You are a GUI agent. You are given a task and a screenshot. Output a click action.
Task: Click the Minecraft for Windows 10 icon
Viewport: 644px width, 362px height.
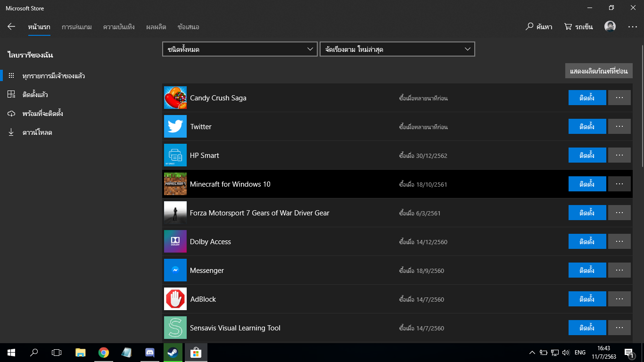click(175, 184)
